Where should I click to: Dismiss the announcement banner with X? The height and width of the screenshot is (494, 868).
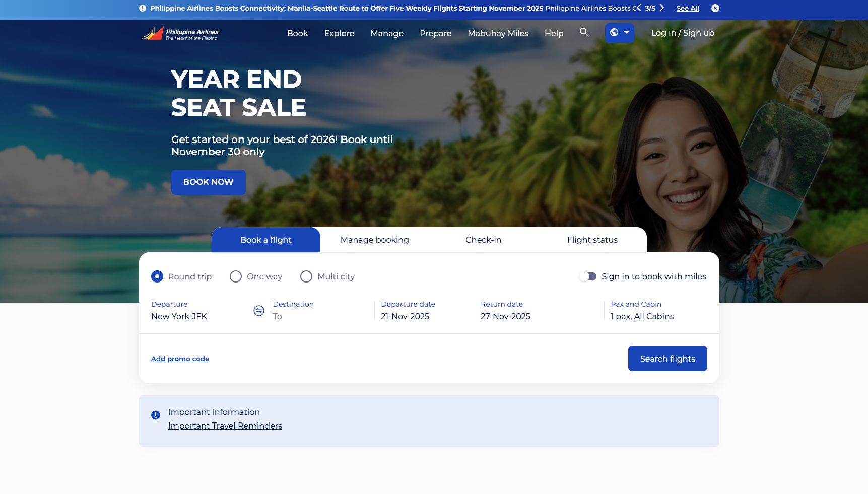tap(715, 8)
